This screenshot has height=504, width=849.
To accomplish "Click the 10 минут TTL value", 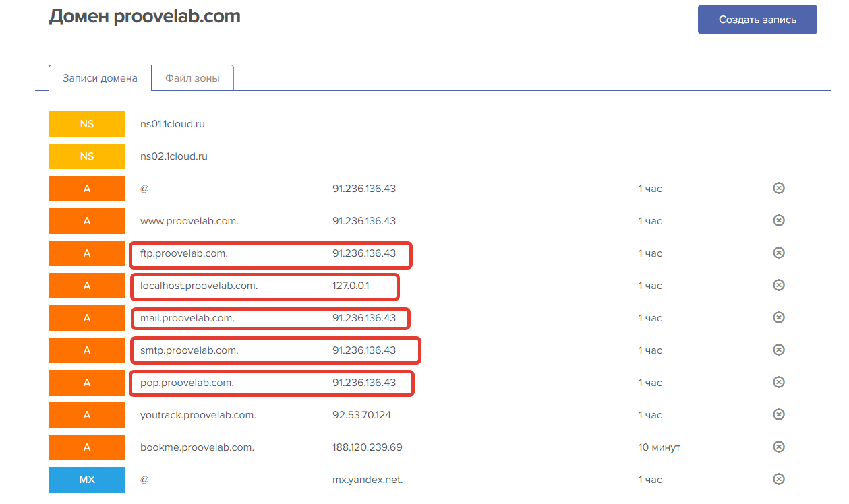I will pyautogui.click(x=659, y=447).
